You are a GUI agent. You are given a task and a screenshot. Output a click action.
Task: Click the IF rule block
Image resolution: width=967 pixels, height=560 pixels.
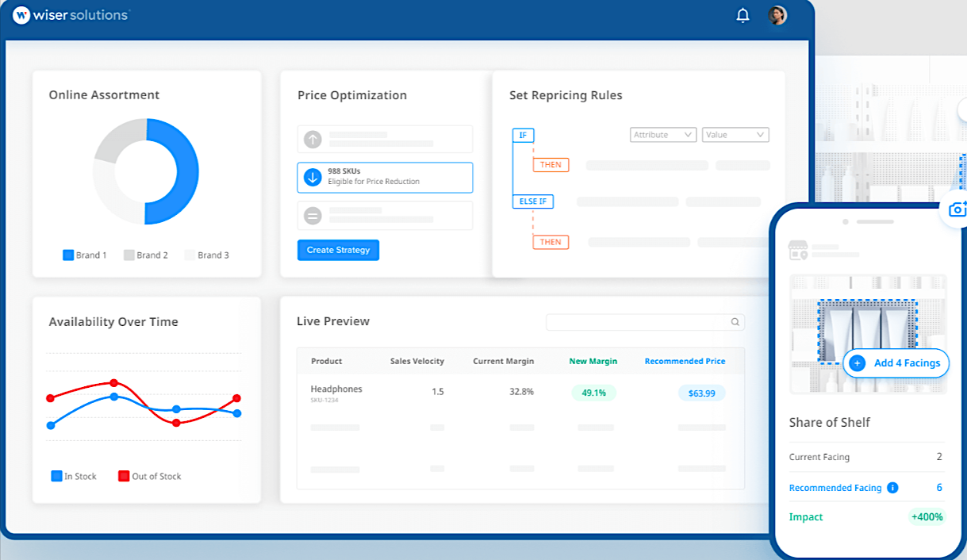(523, 135)
